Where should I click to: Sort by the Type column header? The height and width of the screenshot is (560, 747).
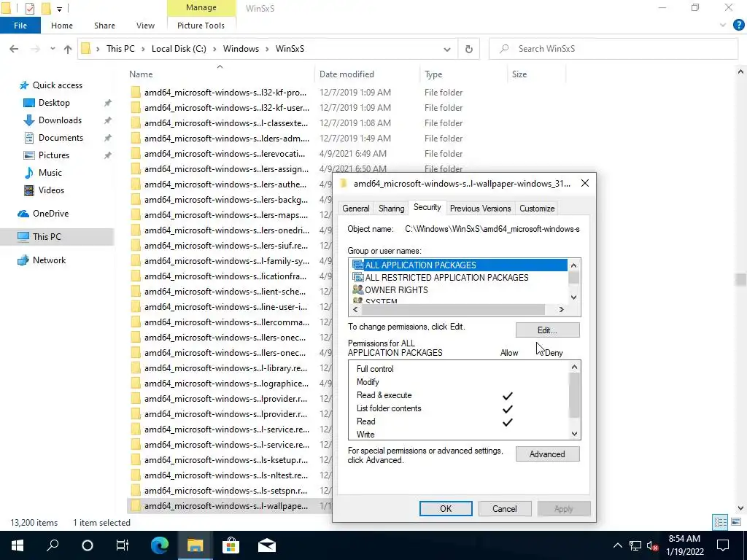pyautogui.click(x=464, y=74)
